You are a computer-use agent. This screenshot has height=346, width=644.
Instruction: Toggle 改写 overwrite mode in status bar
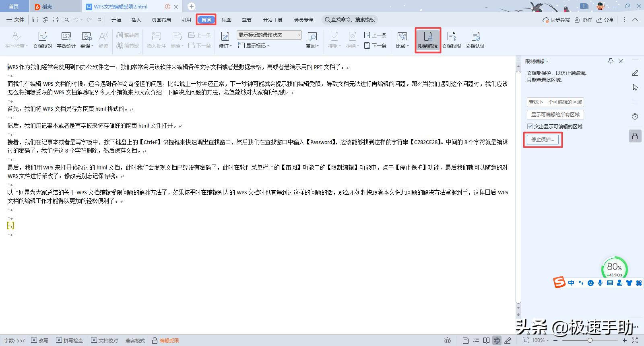[x=40, y=340]
